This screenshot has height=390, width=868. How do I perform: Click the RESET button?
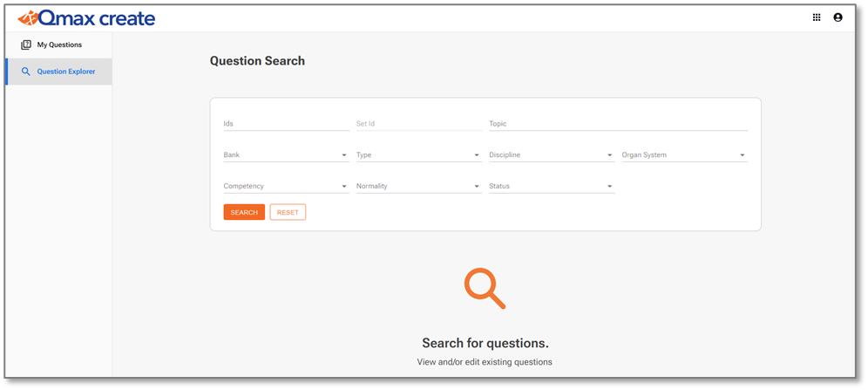288,212
